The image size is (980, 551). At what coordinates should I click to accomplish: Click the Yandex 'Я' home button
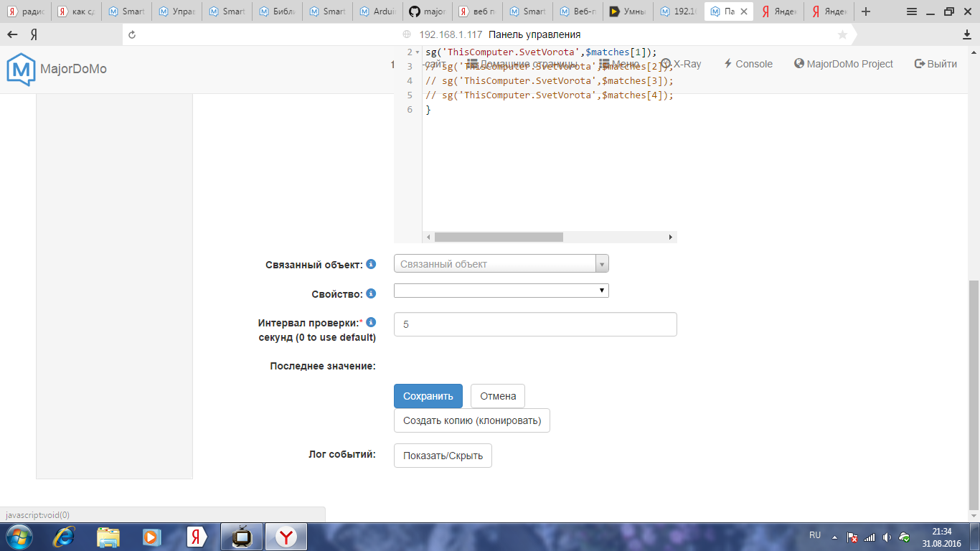tap(34, 34)
